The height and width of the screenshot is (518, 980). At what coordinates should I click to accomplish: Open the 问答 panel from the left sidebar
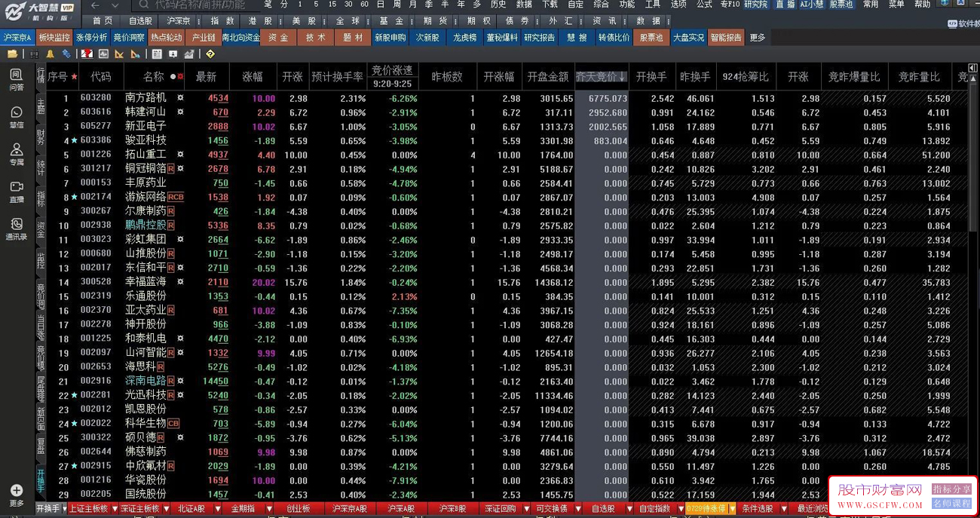(16, 78)
